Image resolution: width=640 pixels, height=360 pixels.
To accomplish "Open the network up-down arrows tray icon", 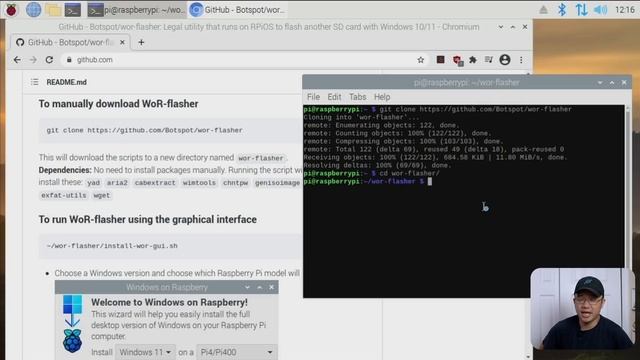I will pyautogui.click(x=581, y=9).
